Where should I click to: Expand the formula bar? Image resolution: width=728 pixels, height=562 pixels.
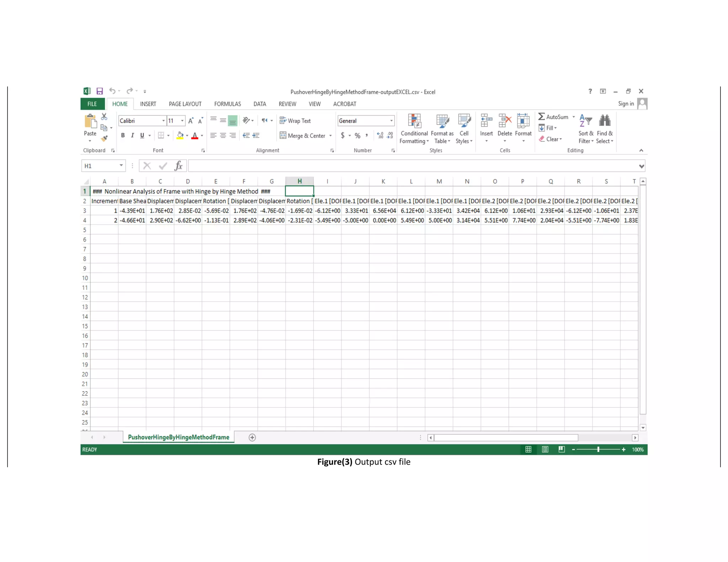pyautogui.click(x=641, y=166)
